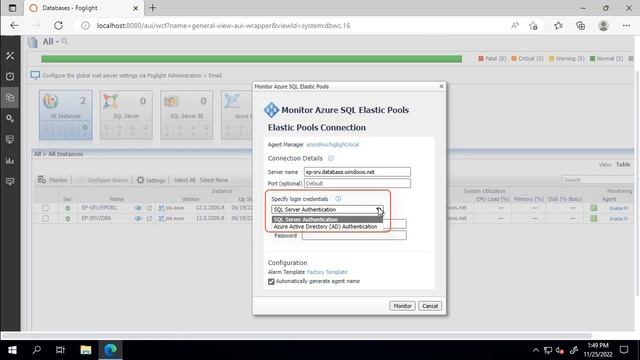
Task: Click the Monitor button in dialog
Action: pos(402,306)
